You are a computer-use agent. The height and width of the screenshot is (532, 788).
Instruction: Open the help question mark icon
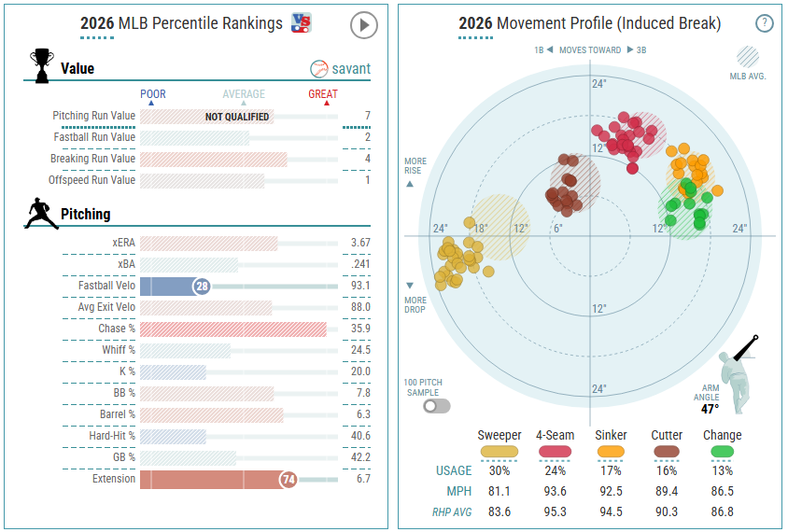click(x=765, y=23)
